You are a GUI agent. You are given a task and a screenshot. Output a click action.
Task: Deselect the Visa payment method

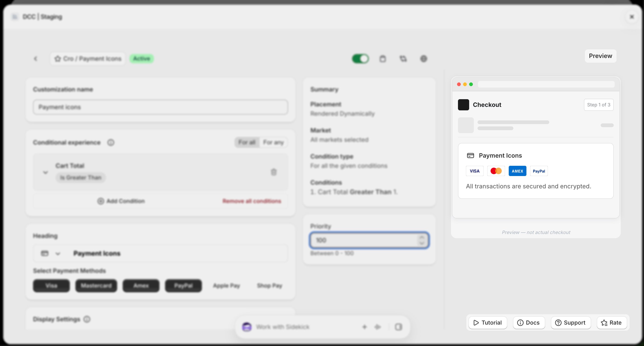point(51,285)
